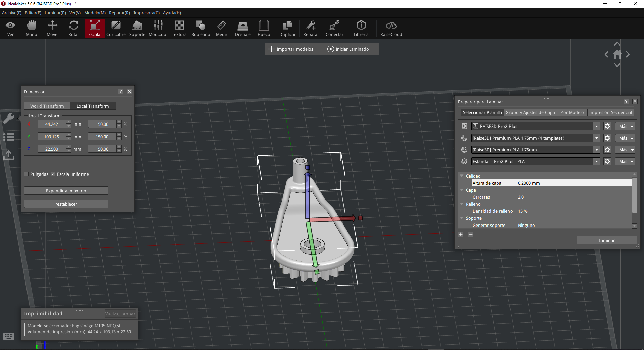Open the Archivo(F) menu
This screenshot has width=644, height=350.
[12, 13]
